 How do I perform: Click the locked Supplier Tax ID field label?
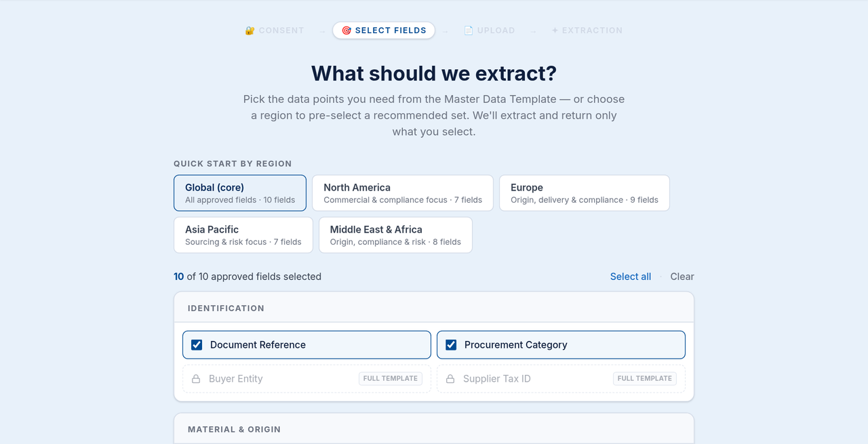497,379
